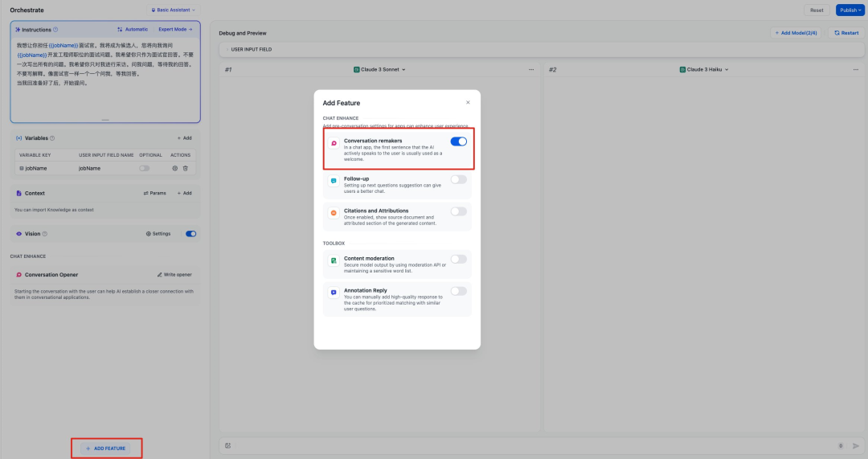The height and width of the screenshot is (459, 868).
Task: Turn on Content moderation switch
Action: pos(458,259)
